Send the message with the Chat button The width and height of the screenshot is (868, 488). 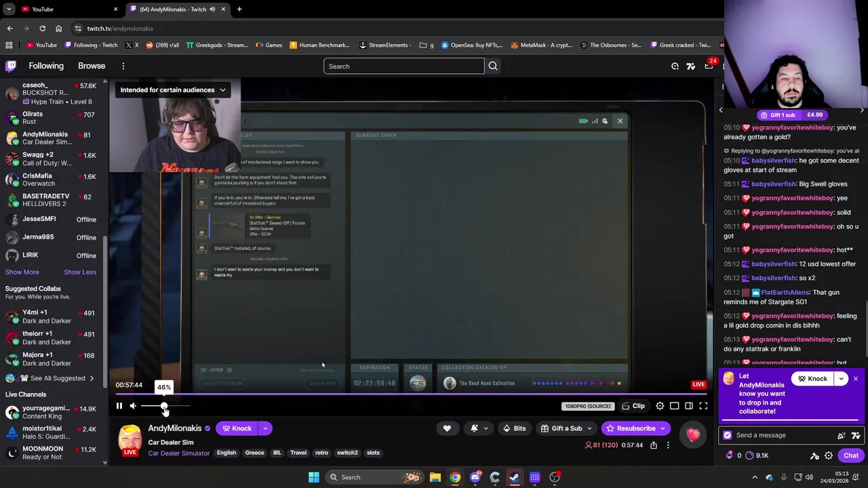(x=851, y=455)
